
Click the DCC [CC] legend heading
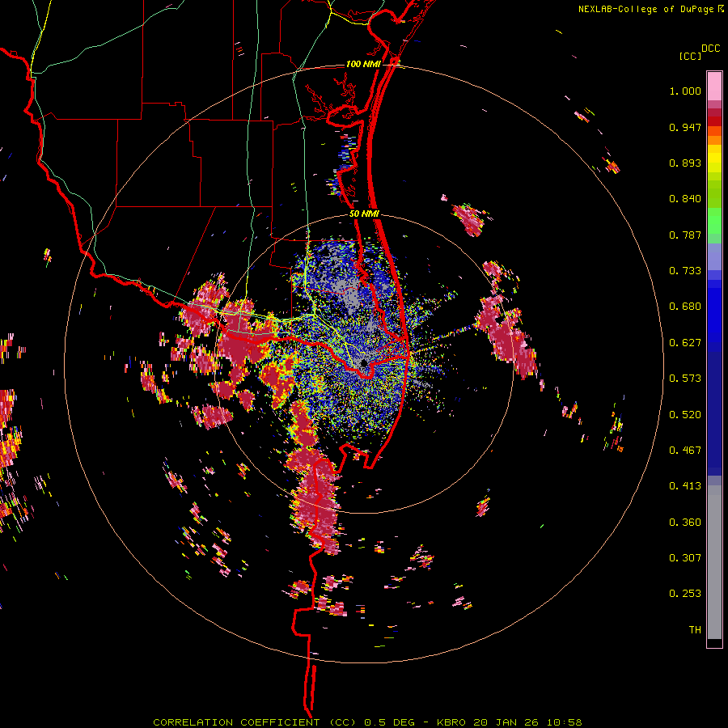pos(700,53)
